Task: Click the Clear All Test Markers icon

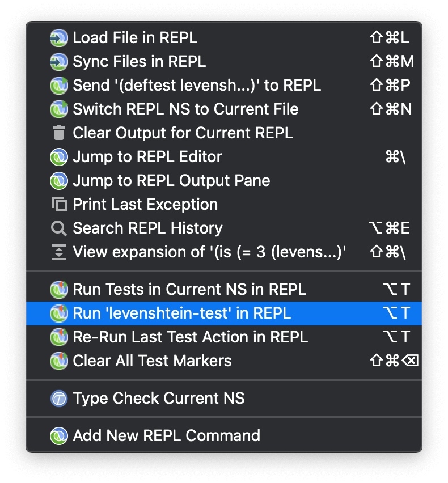Action: click(x=58, y=361)
